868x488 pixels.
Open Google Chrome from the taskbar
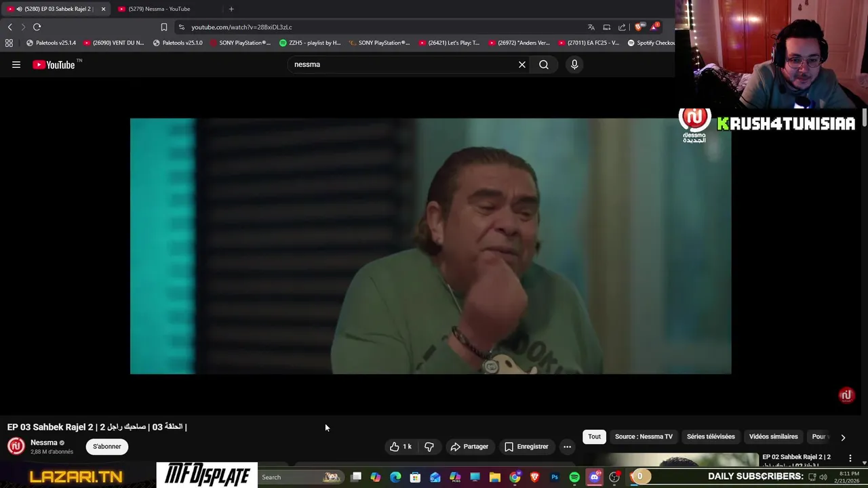point(515,477)
